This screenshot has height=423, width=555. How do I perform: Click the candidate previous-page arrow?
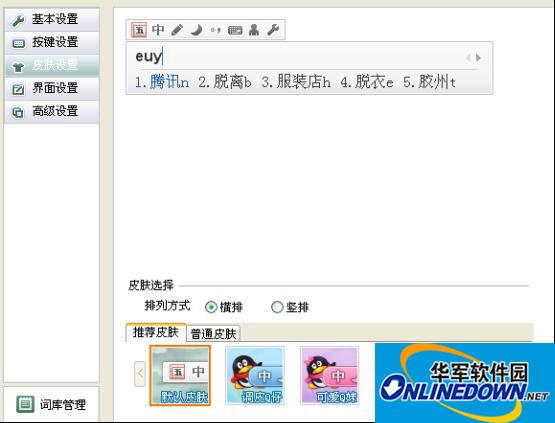tap(468, 58)
